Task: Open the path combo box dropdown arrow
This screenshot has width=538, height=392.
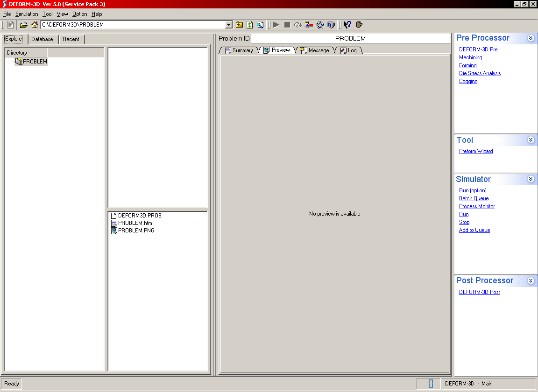Action: pyautogui.click(x=228, y=25)
